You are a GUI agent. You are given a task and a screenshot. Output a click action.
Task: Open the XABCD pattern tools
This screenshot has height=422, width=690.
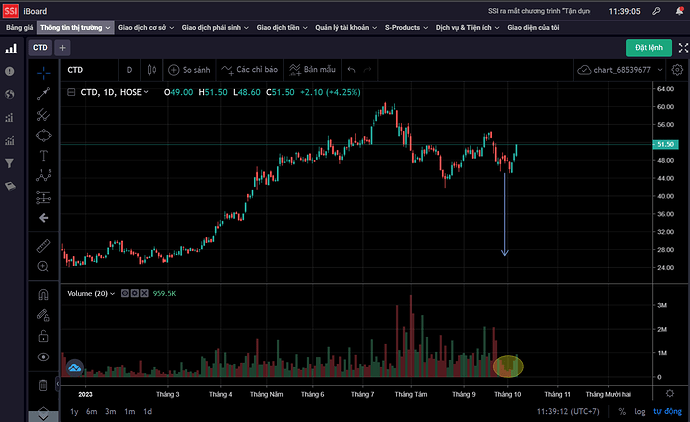43,176
